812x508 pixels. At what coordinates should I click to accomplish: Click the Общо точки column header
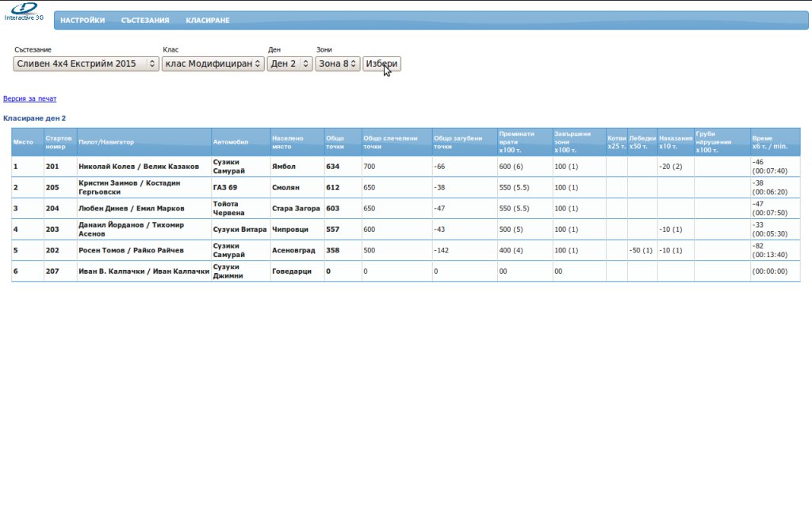pyautogui.click(x=335, y=142)
